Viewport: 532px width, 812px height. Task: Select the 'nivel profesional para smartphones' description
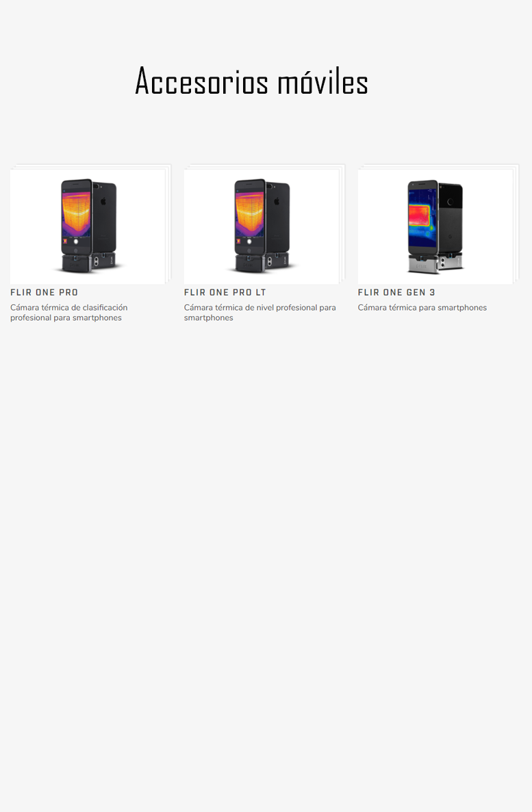(x=259, y=313)
